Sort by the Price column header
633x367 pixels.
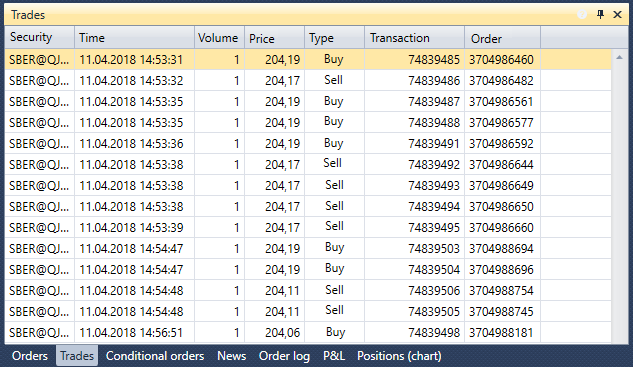pos(275,38)
